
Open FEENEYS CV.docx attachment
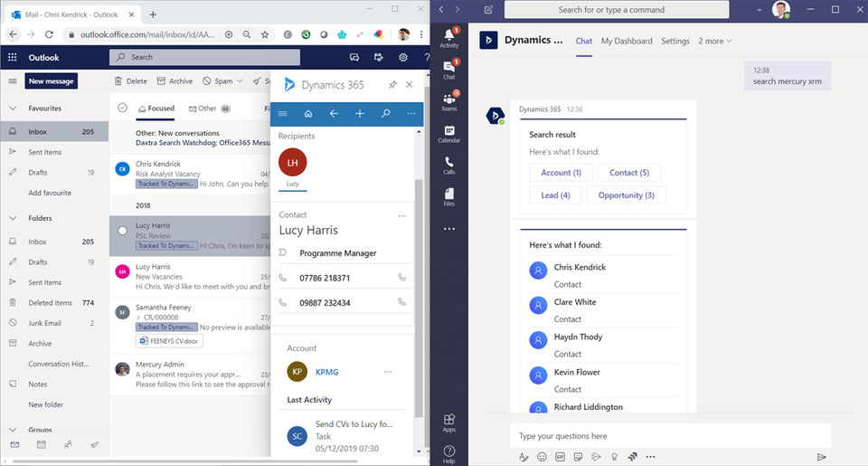pyautogui.click(x=169, y=341)
